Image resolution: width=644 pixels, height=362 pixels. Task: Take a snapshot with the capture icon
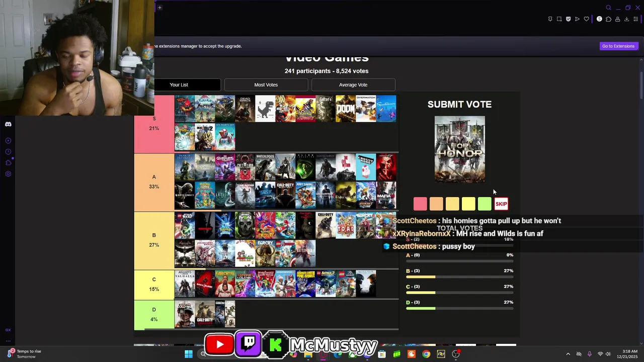click(x=559, y=19)
